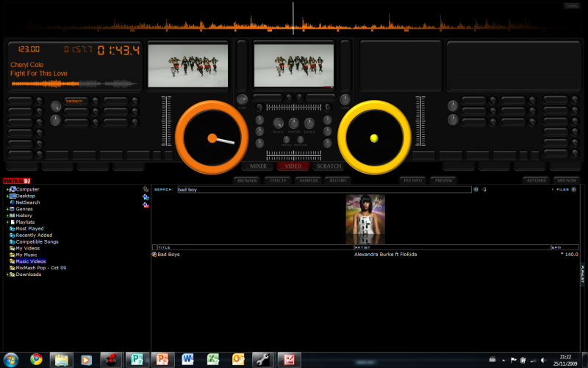Expand the Desktop tree node
The height and width of the screenshot is (368, 588).
coord(7,196)
